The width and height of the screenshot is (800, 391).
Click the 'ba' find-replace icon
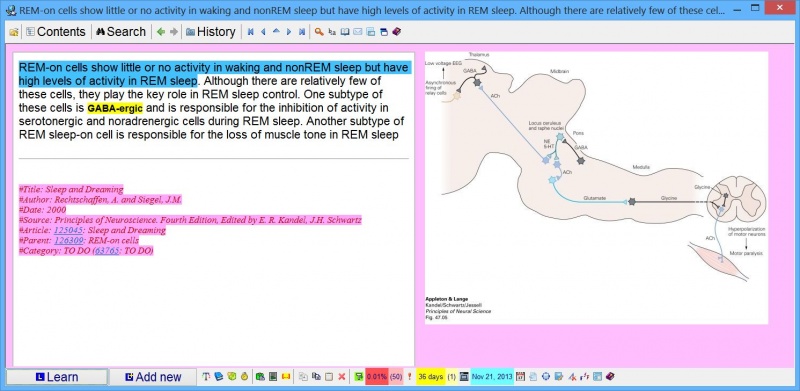(332, 32)
